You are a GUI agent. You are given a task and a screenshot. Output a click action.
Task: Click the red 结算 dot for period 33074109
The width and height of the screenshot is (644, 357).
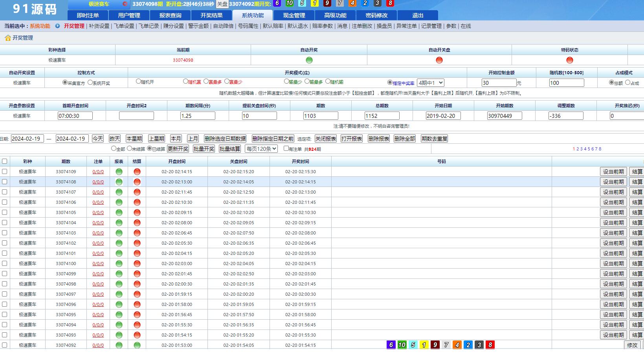click(x=137, y=172)
